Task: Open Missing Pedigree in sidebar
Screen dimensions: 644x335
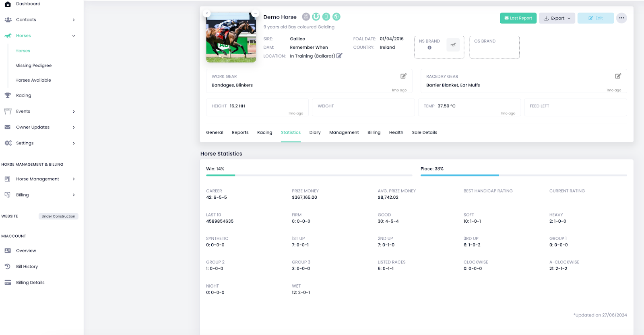Action: pos(33,66)
